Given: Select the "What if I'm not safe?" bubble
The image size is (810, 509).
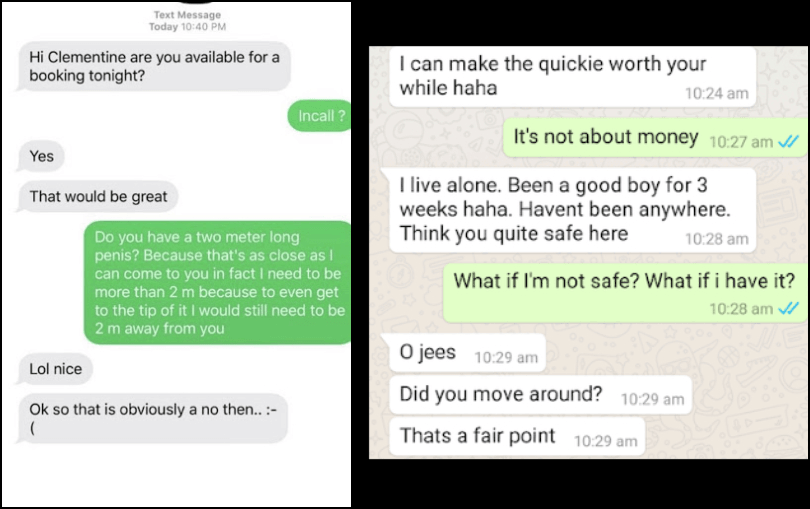Looking at the screenshot, I should tap(624, 293).
